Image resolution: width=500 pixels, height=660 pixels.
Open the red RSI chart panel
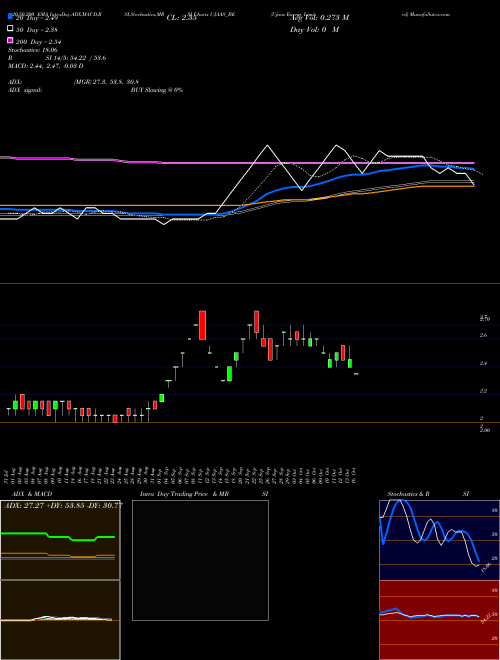click(439, 620)
